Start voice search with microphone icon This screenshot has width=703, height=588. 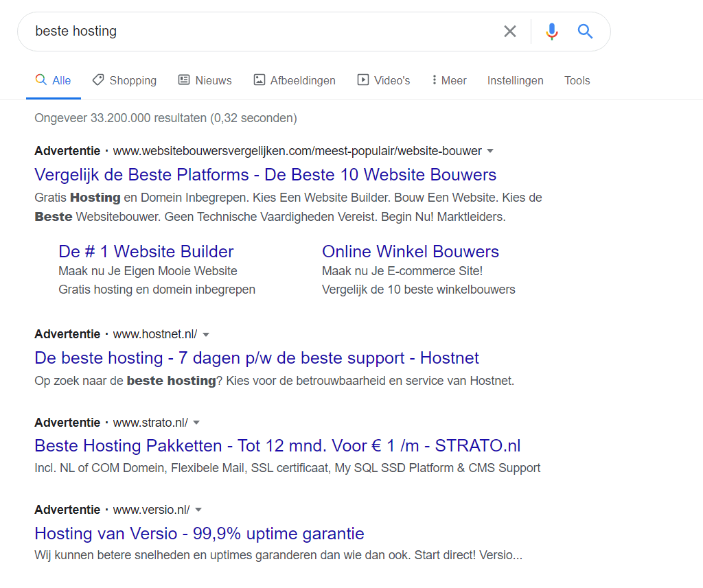552,32
